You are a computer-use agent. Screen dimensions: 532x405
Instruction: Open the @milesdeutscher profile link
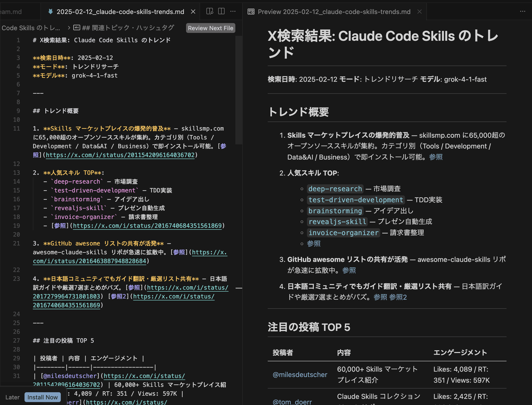pyautogui.click(x=299, y=375)
